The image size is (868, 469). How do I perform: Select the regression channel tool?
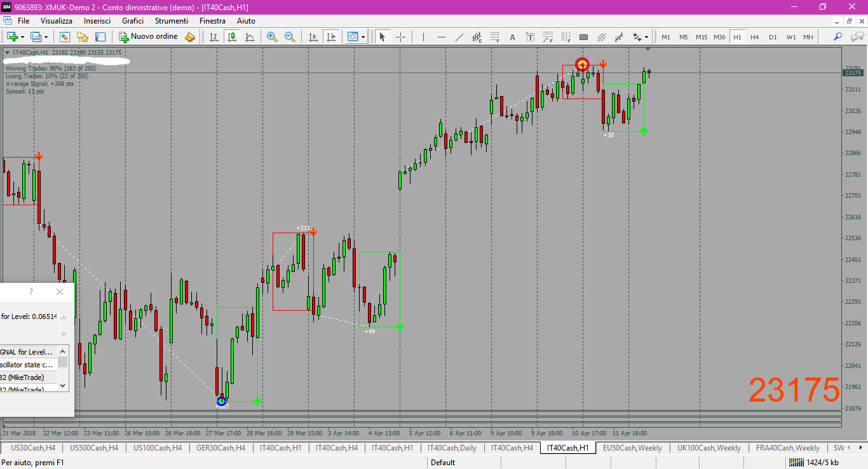click(x=620, y=37)
